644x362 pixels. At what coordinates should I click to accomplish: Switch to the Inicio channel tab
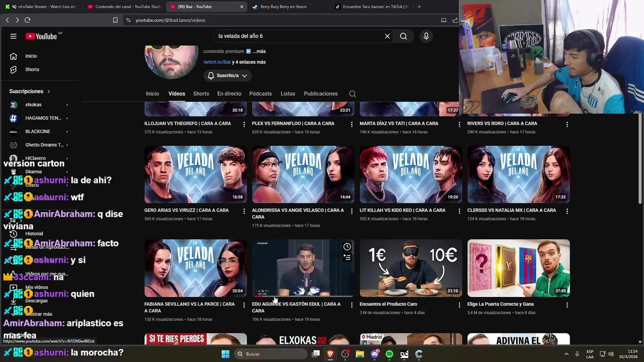tap(152, 94)
